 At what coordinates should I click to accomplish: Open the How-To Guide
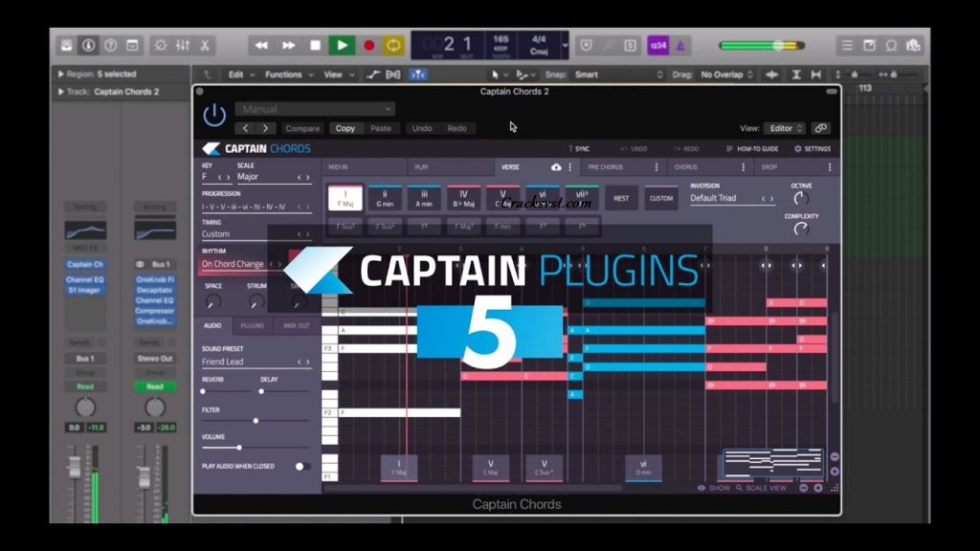tap(752, 148)
